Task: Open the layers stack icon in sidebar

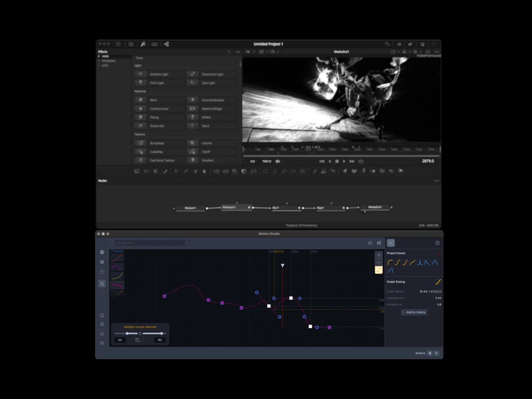Action: 102,262
